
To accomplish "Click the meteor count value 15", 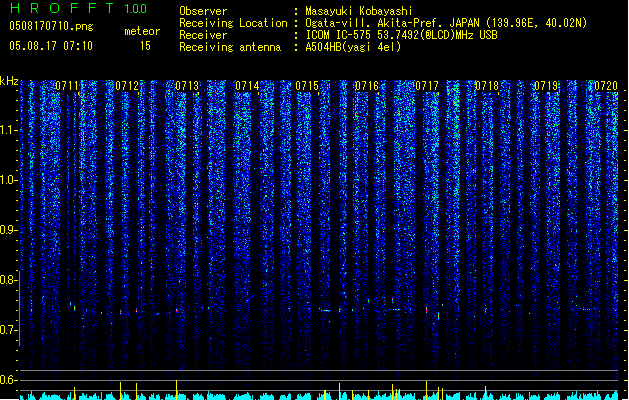I will click(145, 46).
